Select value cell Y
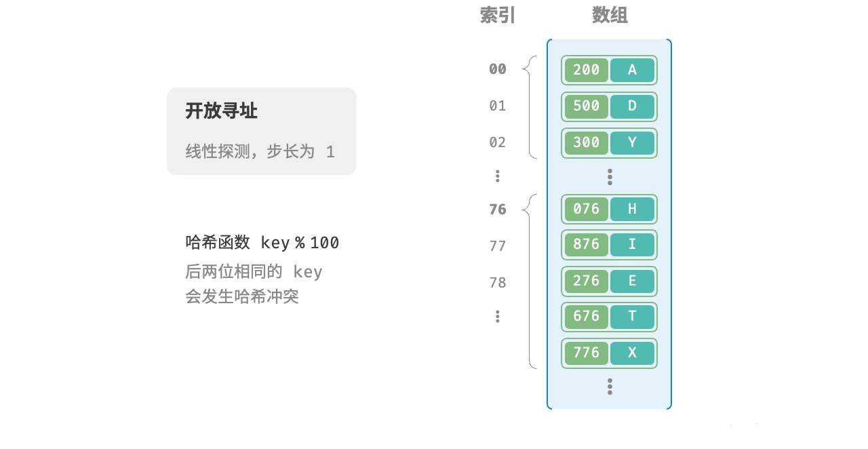The height and width of the screenshot is (449, 868). 632,142
